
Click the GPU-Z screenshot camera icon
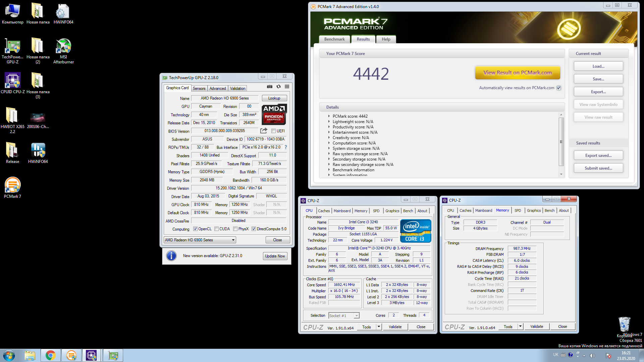(x=269, y=86)
